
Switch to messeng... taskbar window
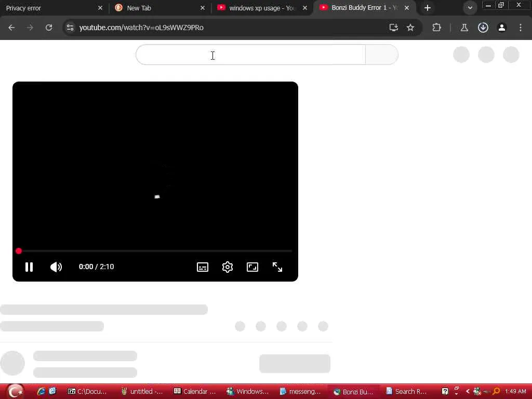pos(301,392)
